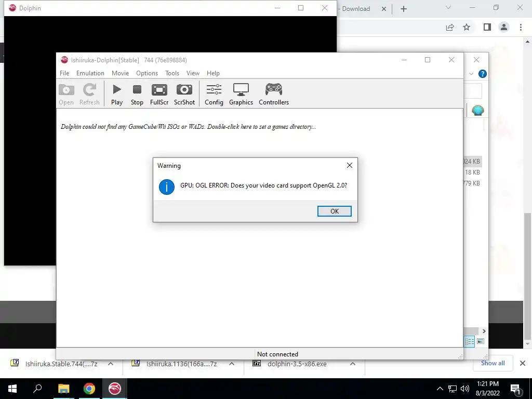
Task: Toggle fullscreen with FullScr icon
Action: tap(159, 94)
